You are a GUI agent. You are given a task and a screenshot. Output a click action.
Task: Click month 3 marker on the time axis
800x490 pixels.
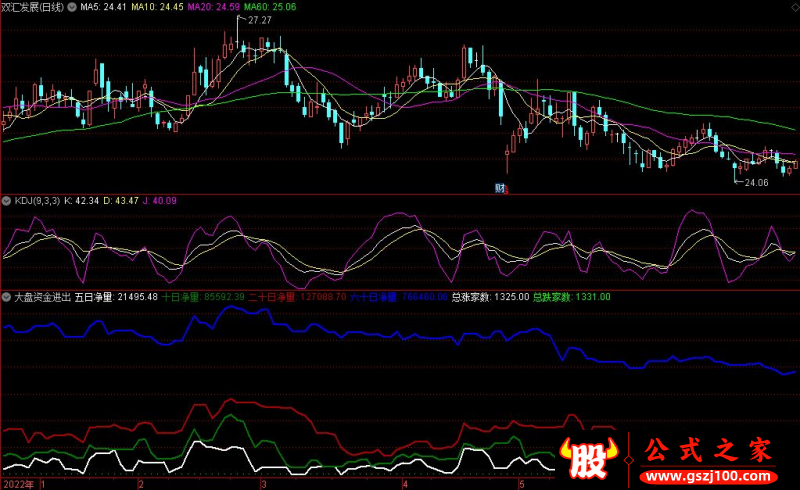point(263,483)
